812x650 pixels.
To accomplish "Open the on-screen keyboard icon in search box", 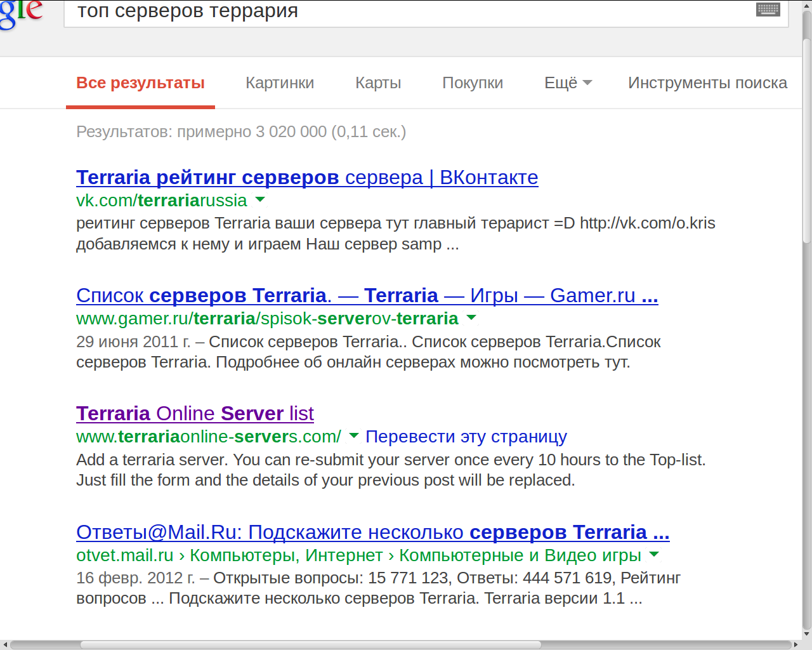I will tap(768, 10).
